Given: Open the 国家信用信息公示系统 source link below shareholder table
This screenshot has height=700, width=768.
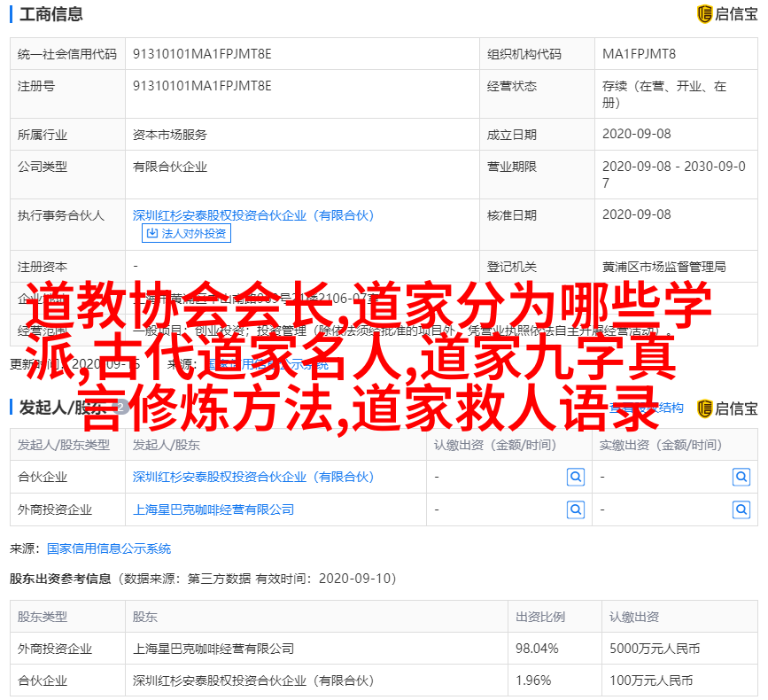Looking at the screenshot, I should (109, 548).
